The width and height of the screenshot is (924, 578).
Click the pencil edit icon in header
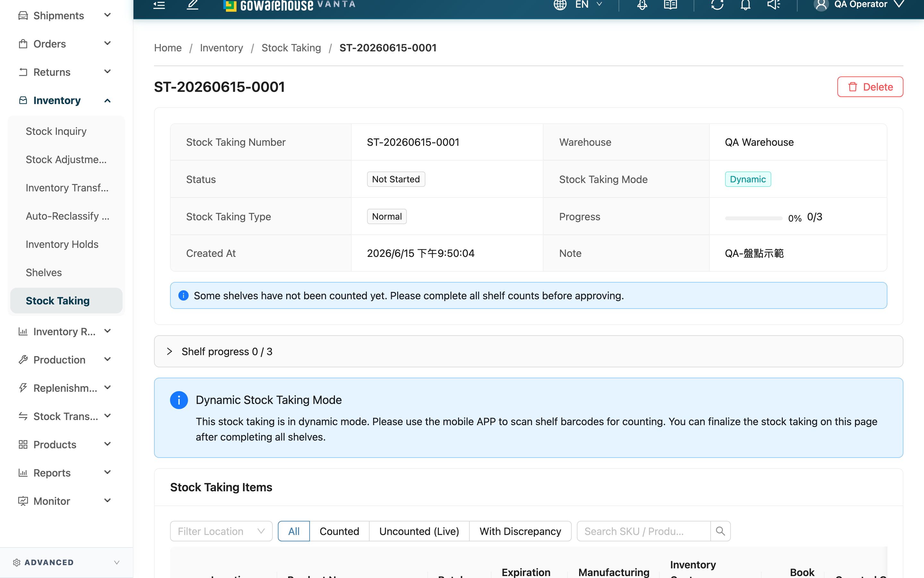[x=193, y=4]
